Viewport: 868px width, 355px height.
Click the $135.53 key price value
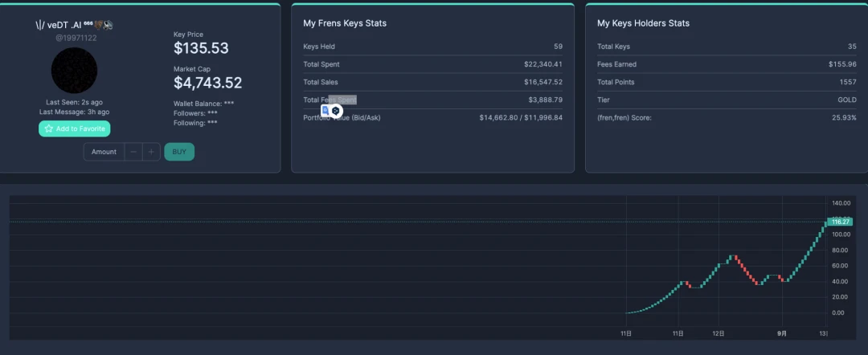pyautogui.click(x=201, y=48)
